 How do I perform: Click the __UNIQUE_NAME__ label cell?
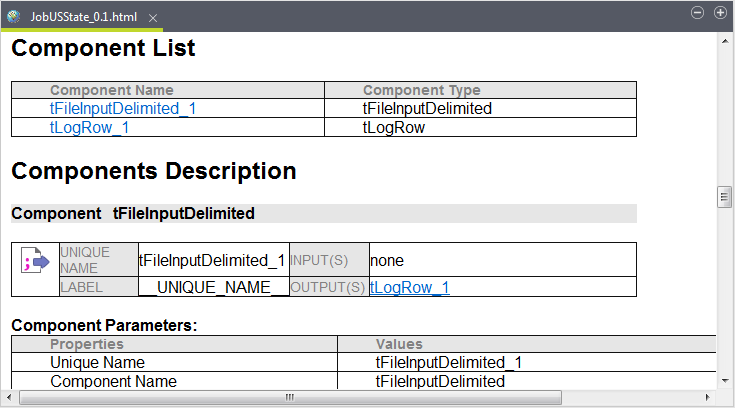pyautogui.click(x=214, y=287)
